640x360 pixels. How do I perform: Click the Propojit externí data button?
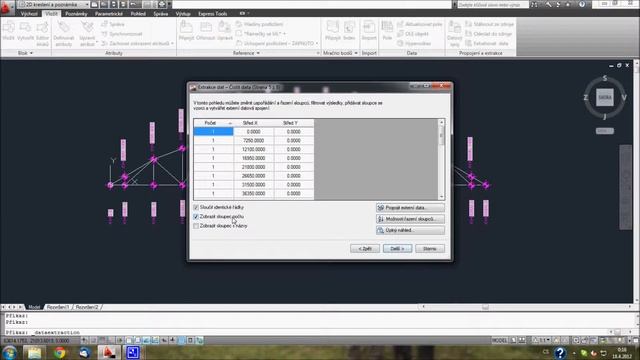click(x=410, y=208)
